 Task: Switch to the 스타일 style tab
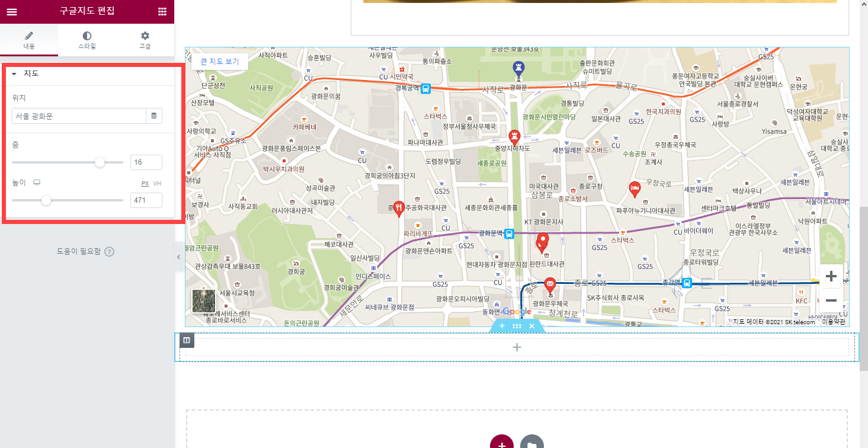tap(87, 40)
